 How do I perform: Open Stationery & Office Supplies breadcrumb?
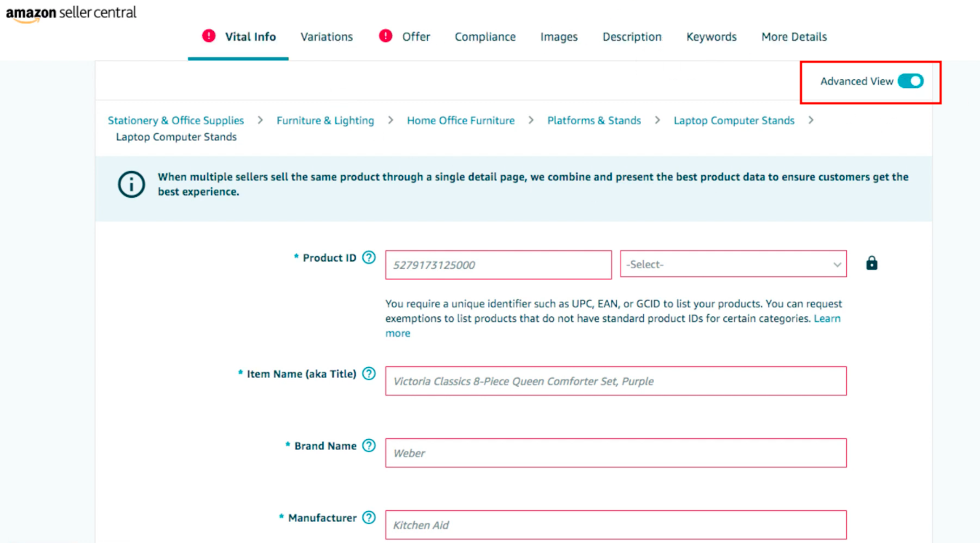(176, 121)
